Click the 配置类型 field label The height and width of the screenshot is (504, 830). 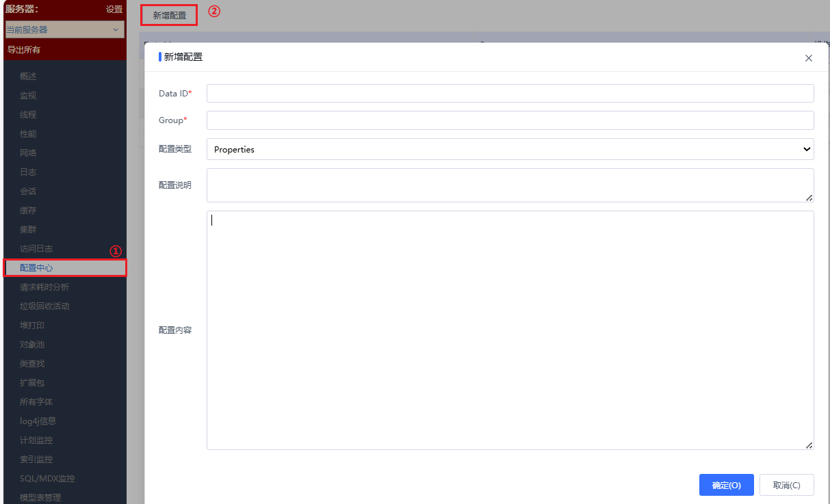(175, 149)
